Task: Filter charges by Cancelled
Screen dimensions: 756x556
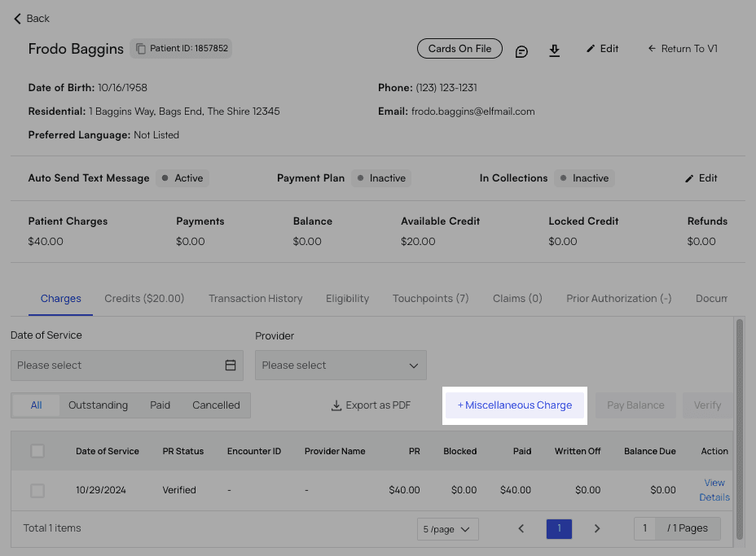Action: click(216, 405)
